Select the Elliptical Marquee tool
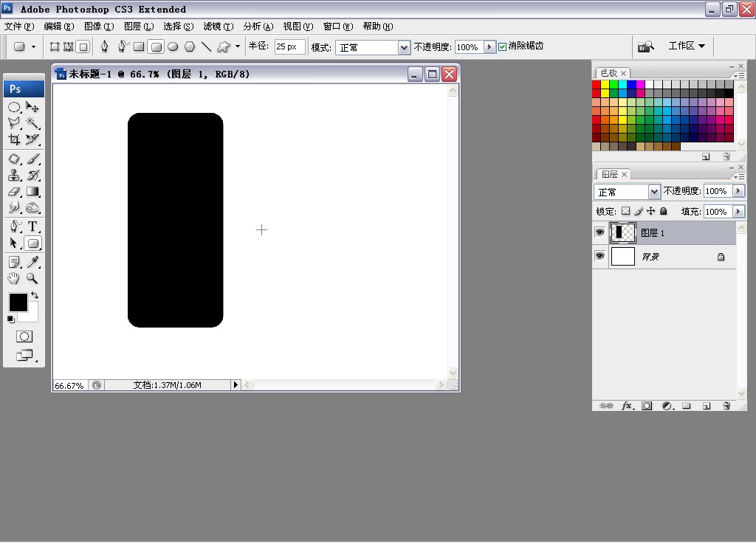This screenshot has height=543, width=756. [14, 107]
